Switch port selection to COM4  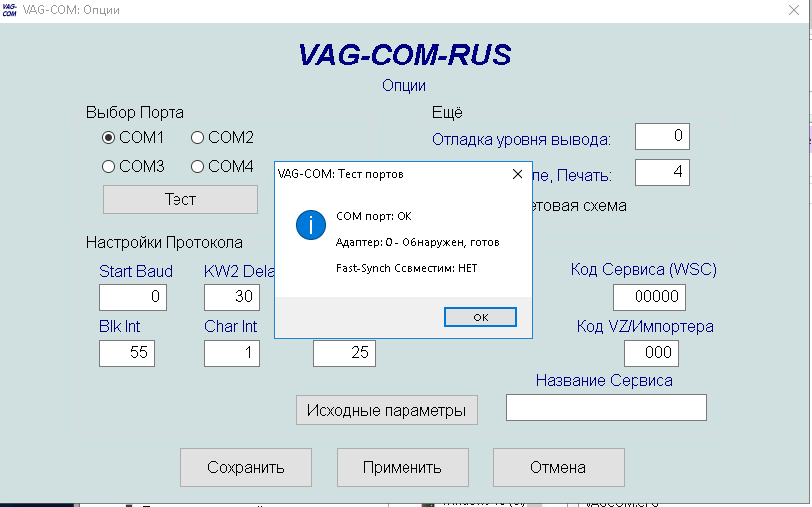198,166
